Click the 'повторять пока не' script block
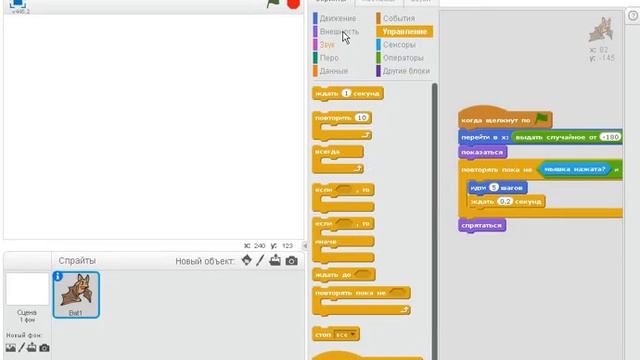The height and width of the screenshot is (360, 640). (497, 169)
